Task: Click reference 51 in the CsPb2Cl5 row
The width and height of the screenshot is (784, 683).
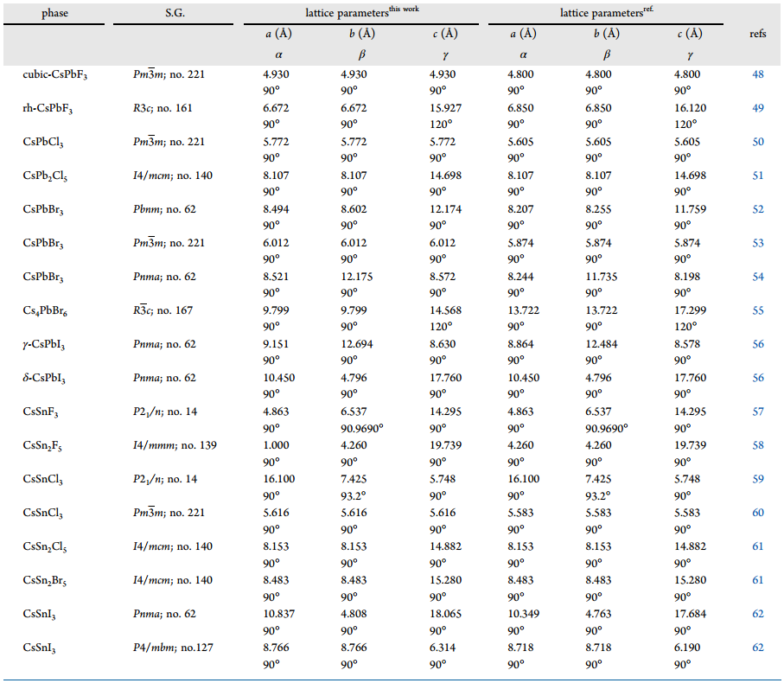Action: tap(758, 176)
